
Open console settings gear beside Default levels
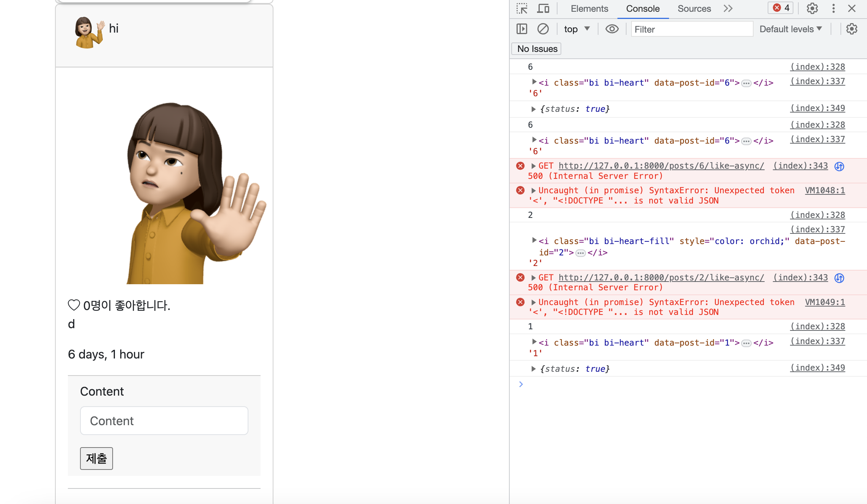[851, 29]
